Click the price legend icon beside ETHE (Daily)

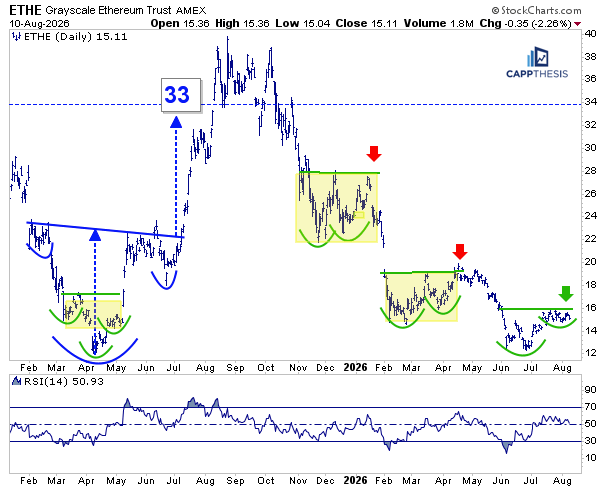tap(16, 37)
